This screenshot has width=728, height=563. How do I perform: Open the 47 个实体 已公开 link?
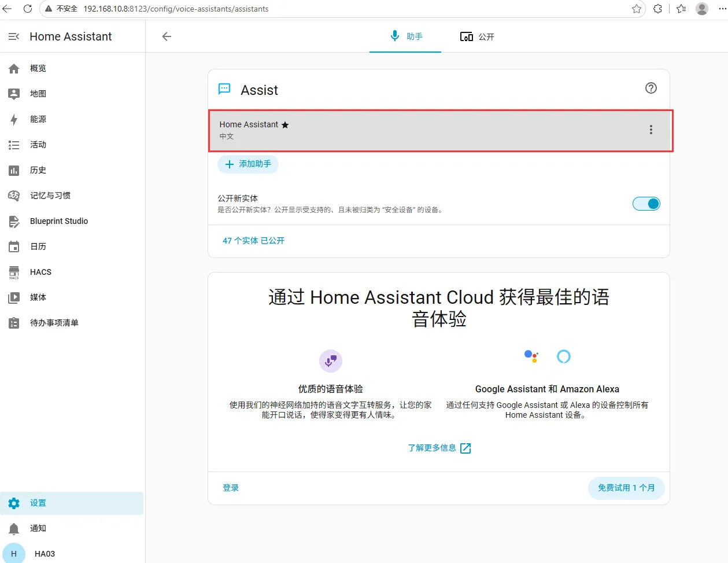point(254,241)
